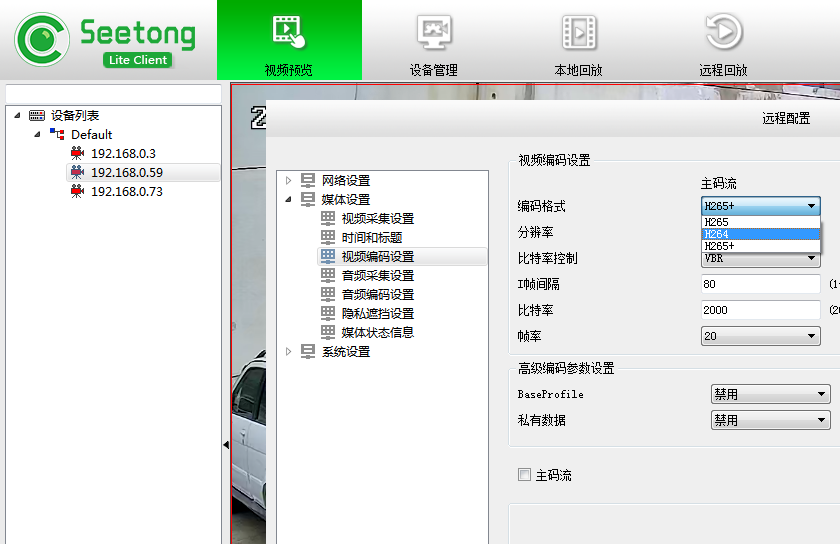The height and width of the screenshot is (544, 840).
Task: Choose H264 from the dropdown list
Action: pyautogui.click(x=761, y=234)
